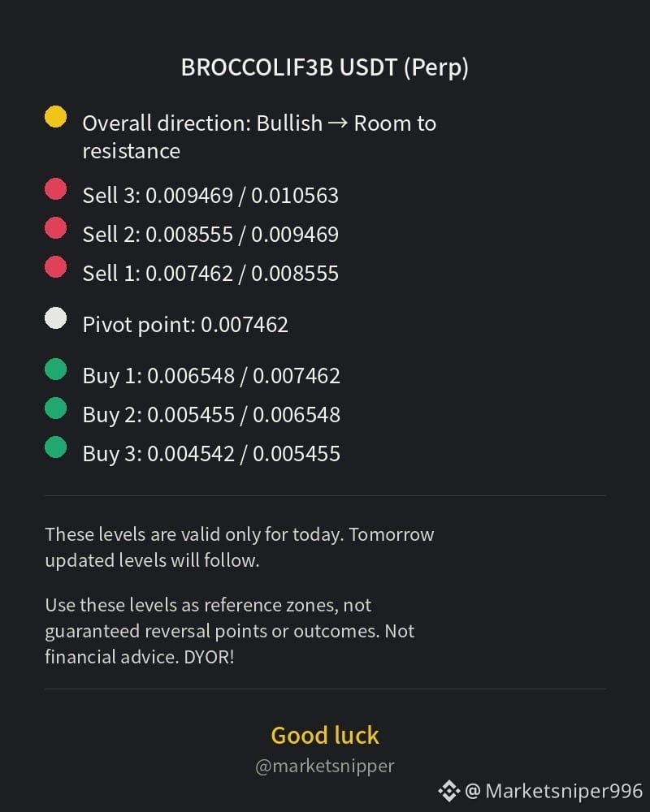Click the red dot next to Sell 1
The width and height of the screenshot is (650, 812).
click(x=55, y=266)
